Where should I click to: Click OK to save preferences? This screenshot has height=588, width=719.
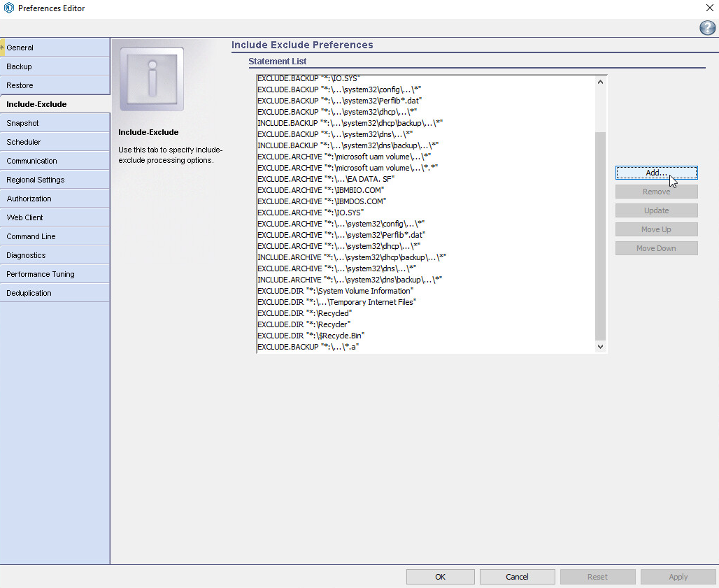(x=440, y=577)
